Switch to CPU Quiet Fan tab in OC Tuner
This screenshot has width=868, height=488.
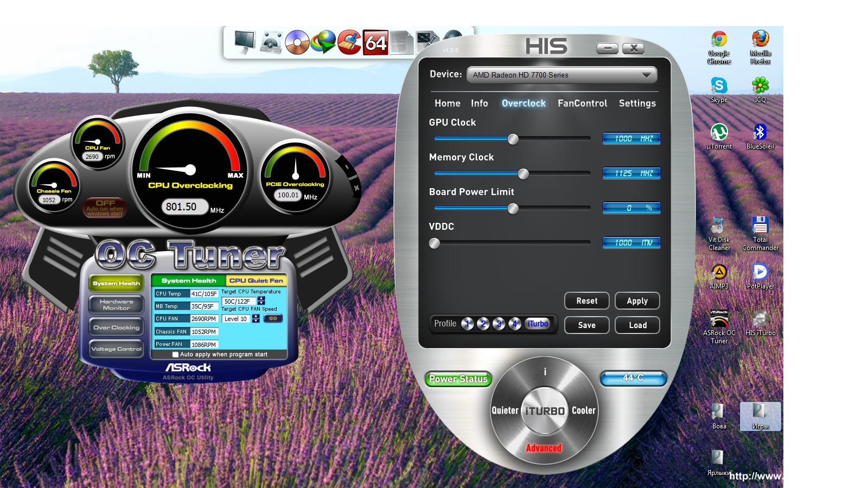click(256, 280)
